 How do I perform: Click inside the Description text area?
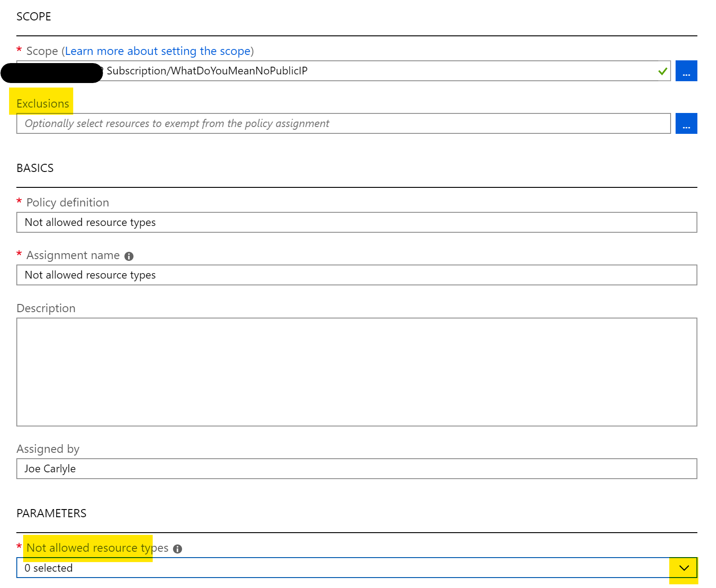point(356,372)
